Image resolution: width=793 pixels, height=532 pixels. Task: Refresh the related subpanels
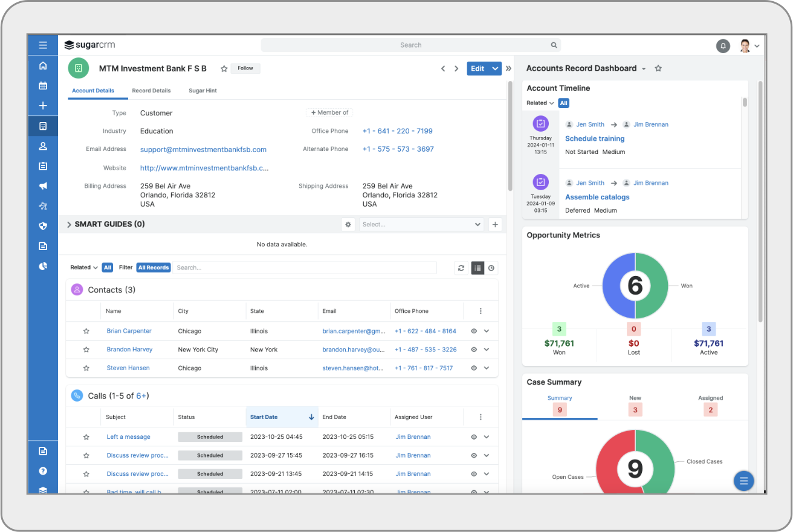point(461,268)
